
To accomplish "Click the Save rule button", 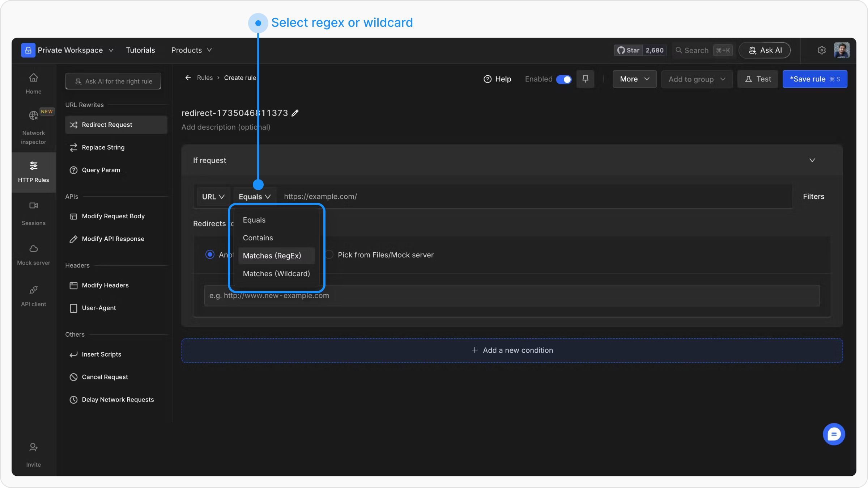I will [814, 79].
